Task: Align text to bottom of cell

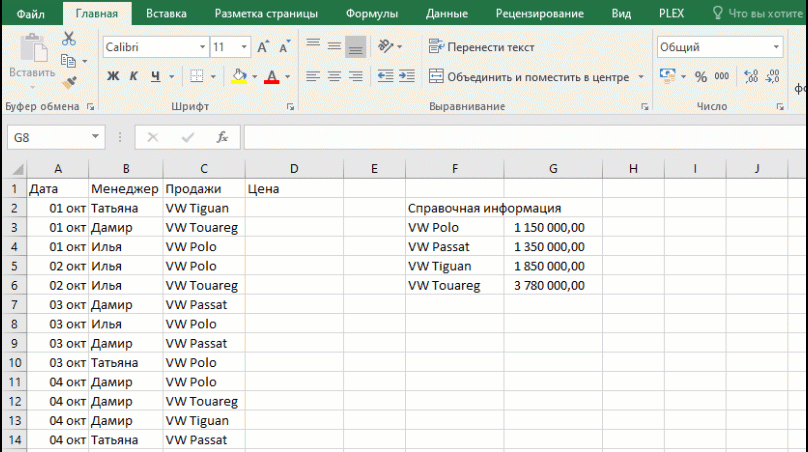Action: pos(356,46)
